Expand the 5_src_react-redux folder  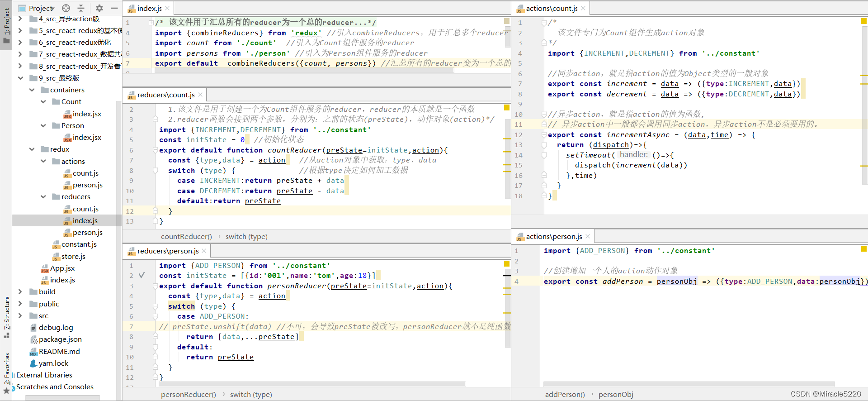(20, 30)
